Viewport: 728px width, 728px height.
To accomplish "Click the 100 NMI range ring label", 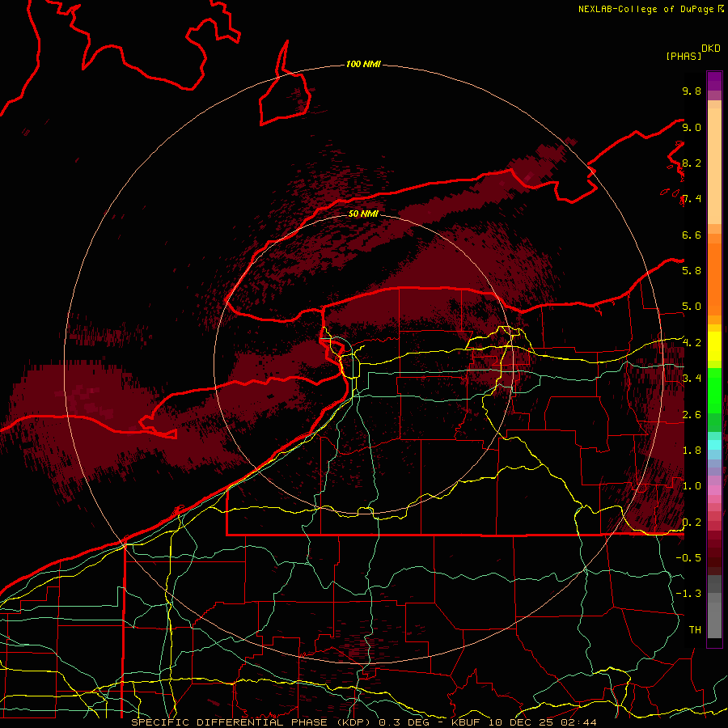I will point(363,64).
